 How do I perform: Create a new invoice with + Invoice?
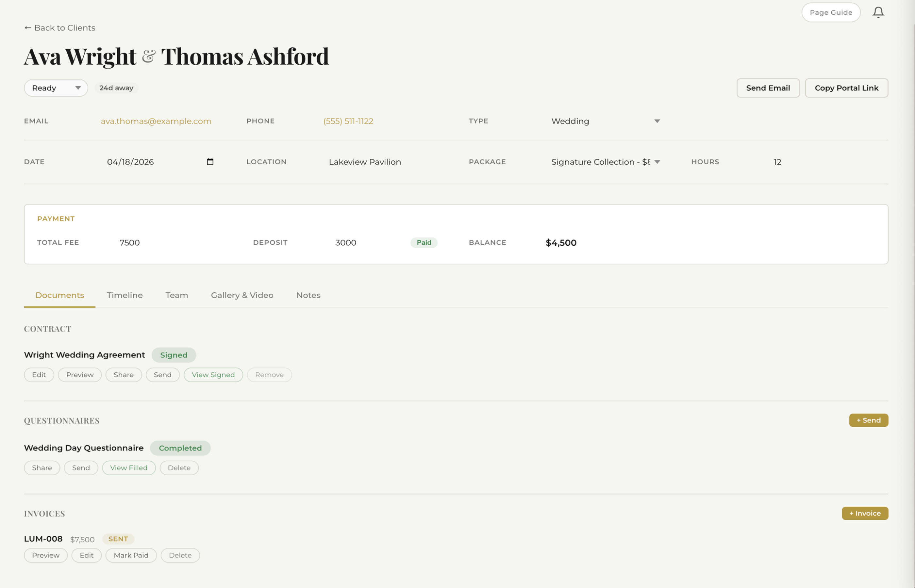[x=865, y=513]
